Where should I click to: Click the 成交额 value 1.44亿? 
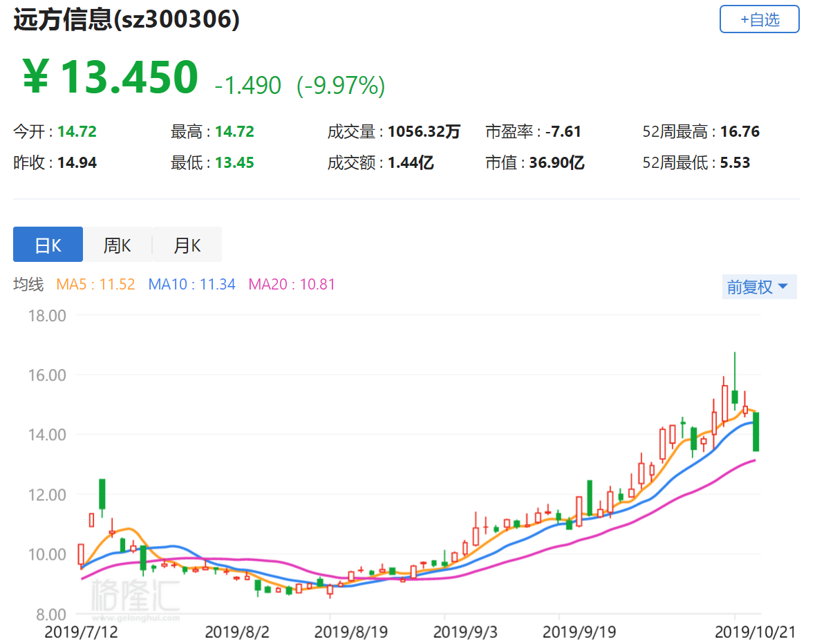pos(411,162)
